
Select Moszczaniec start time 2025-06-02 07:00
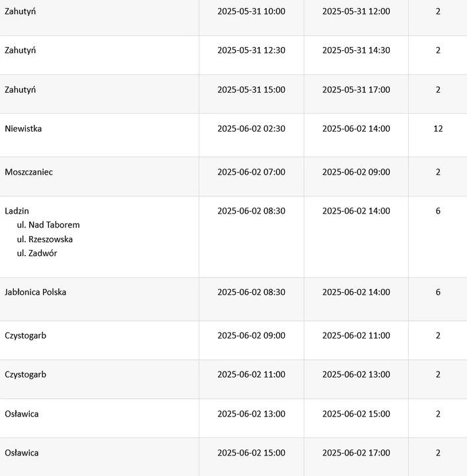click(x=252, y=172)
